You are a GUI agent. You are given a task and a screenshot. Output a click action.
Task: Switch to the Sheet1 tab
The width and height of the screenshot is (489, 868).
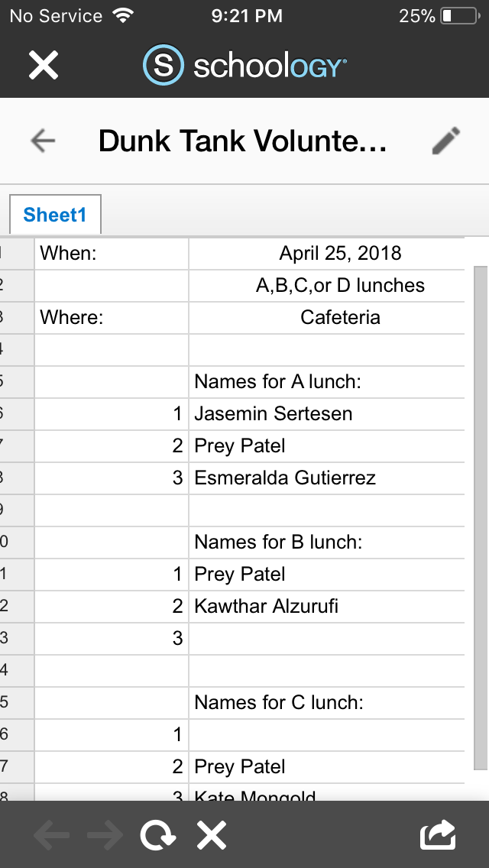55,215
